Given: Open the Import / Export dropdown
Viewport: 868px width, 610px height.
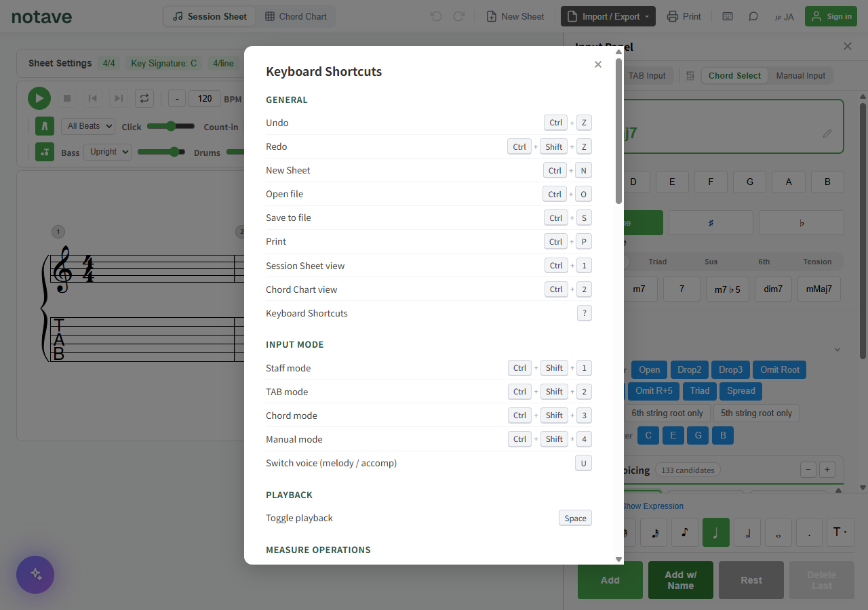Looking at the screenshot, I should [608, 16].
